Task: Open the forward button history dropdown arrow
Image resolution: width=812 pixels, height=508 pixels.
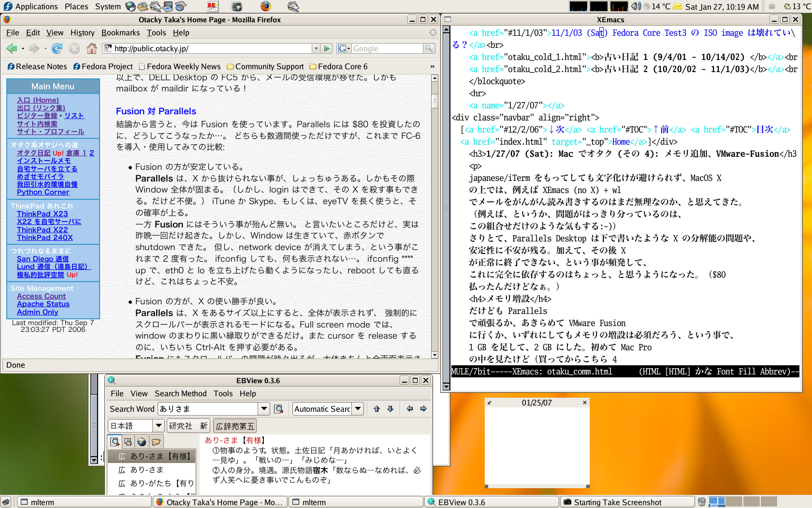Action: pos(45,49)
